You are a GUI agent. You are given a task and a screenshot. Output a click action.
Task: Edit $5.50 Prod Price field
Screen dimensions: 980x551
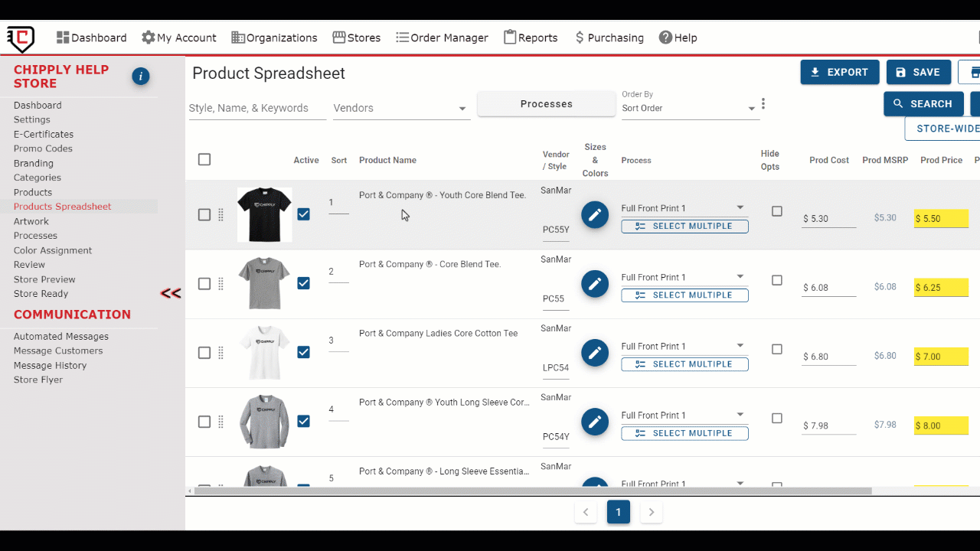941,219
